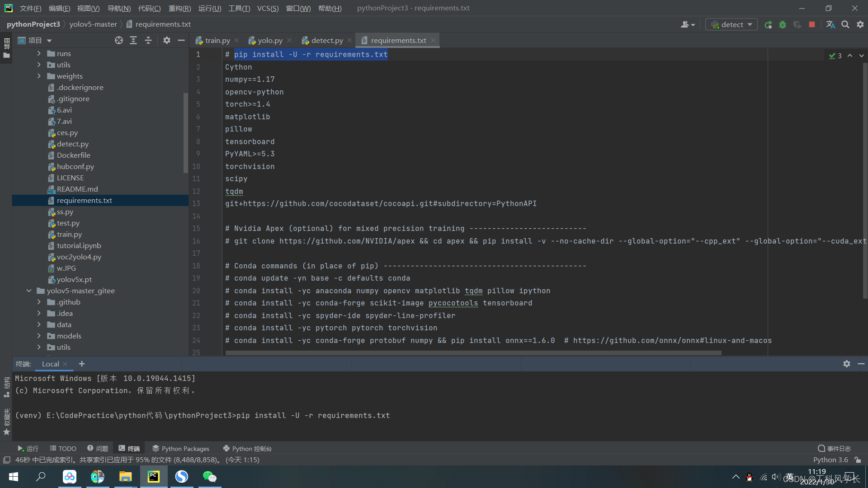Click the taskbar search magnifier
868x488 pixels.
tap(41, 477)
